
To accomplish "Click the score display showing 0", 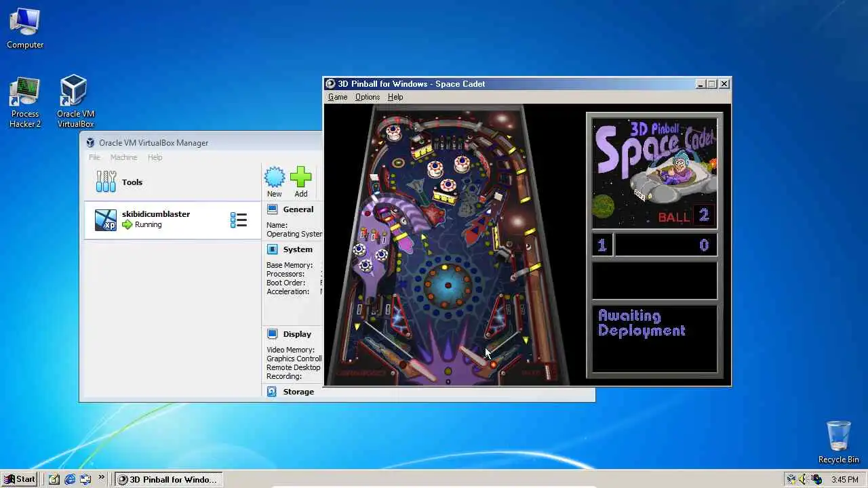I will tap(666, 245).
